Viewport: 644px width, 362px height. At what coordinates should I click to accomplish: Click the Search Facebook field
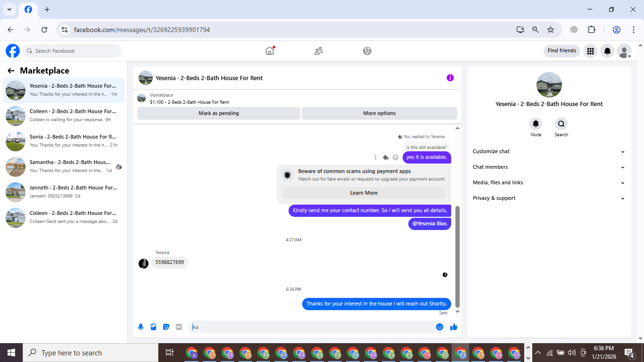[x=72, y=51]
